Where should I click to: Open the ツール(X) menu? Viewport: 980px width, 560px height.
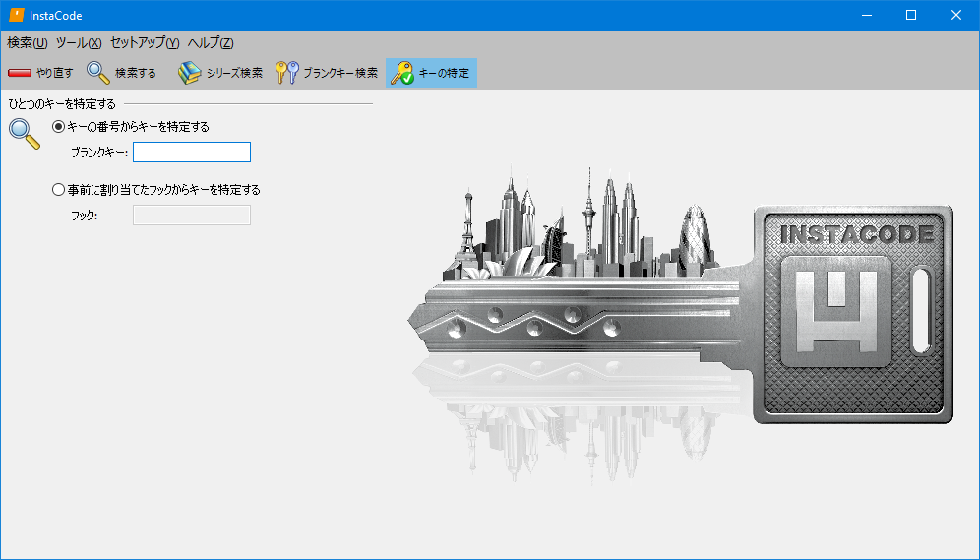click(x=79, y=43)
